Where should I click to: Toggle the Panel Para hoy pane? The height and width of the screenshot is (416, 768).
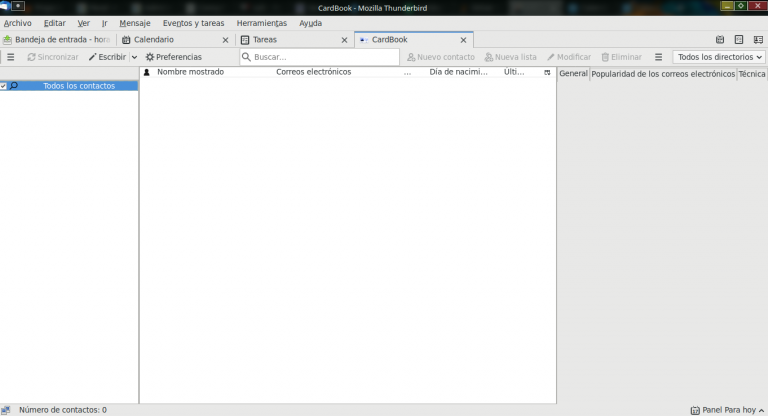click(x=727, y=410)
